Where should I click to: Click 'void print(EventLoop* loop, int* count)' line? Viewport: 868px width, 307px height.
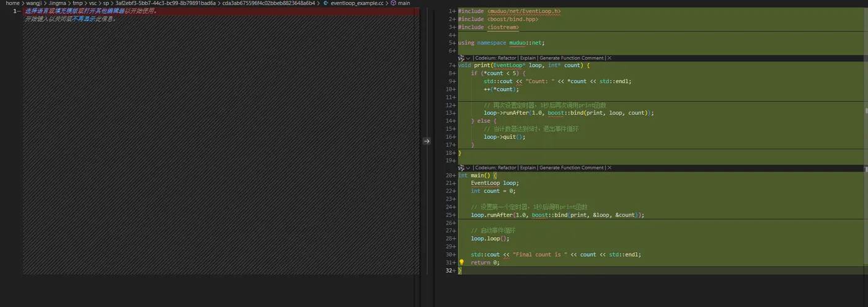pos(524,65)
